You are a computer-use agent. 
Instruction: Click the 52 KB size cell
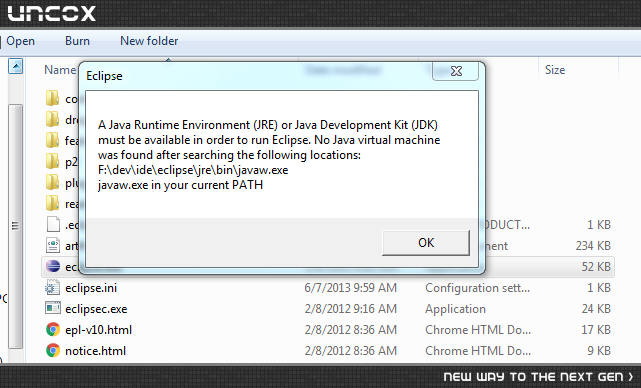click(596, 267)
